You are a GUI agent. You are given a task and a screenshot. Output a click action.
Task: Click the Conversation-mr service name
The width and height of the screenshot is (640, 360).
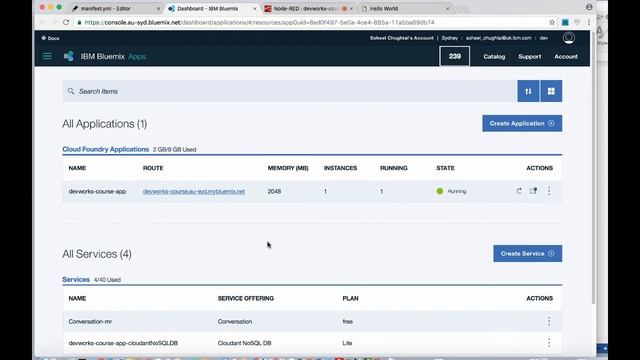click(90, 321)
